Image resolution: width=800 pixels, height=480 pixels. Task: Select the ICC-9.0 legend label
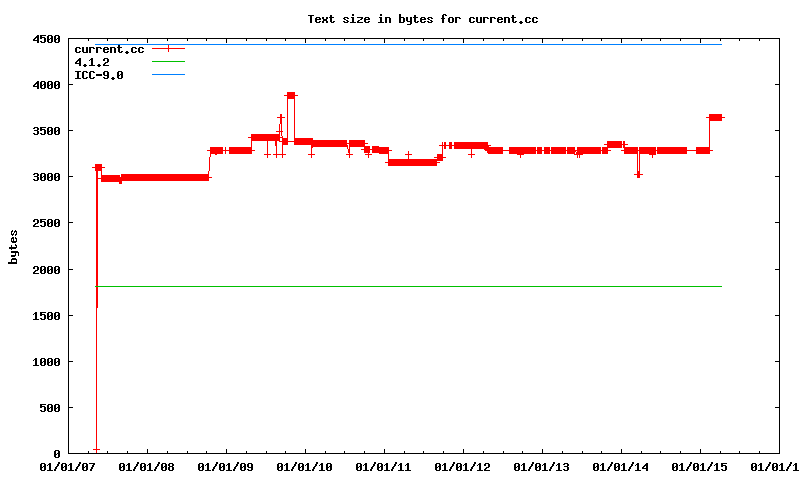point(99,75)
